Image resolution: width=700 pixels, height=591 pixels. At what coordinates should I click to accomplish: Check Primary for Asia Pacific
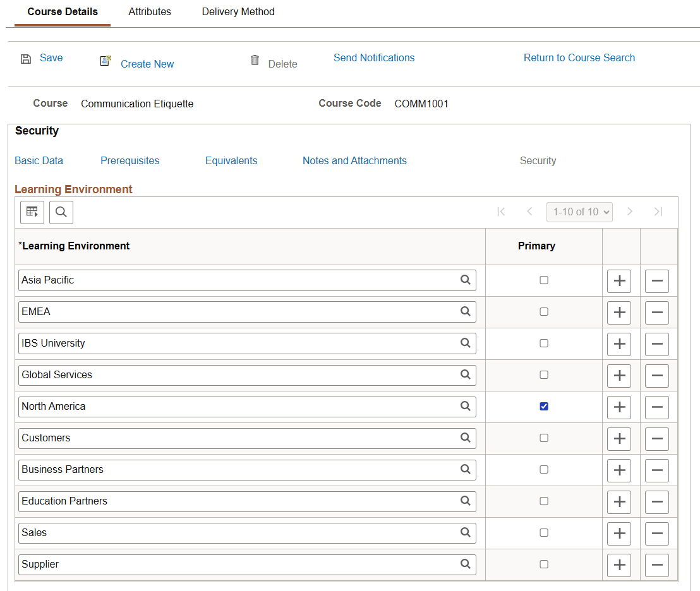pyautogui.click(x=544, y=280)
